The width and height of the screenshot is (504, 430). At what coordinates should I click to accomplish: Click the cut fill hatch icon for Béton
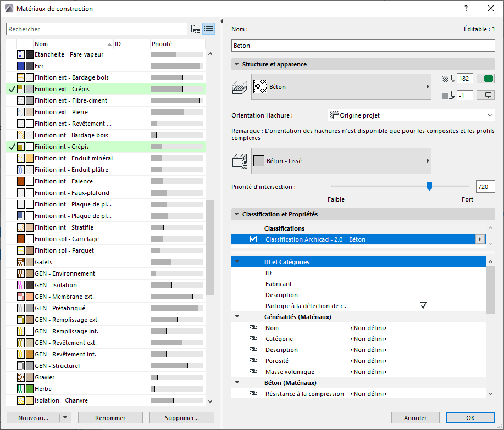(x=239, y=87)
